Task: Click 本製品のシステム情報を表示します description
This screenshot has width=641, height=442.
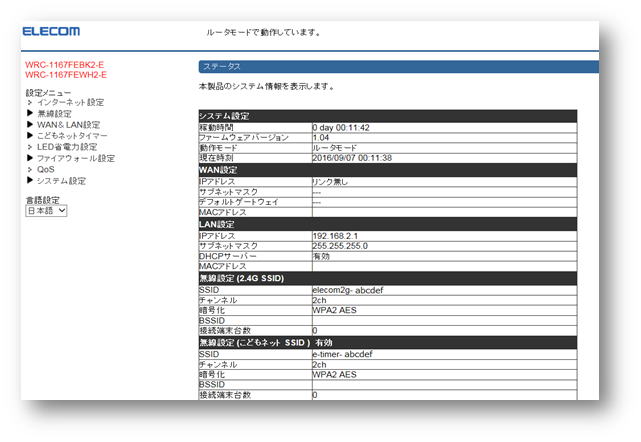Action: [267, 87]
